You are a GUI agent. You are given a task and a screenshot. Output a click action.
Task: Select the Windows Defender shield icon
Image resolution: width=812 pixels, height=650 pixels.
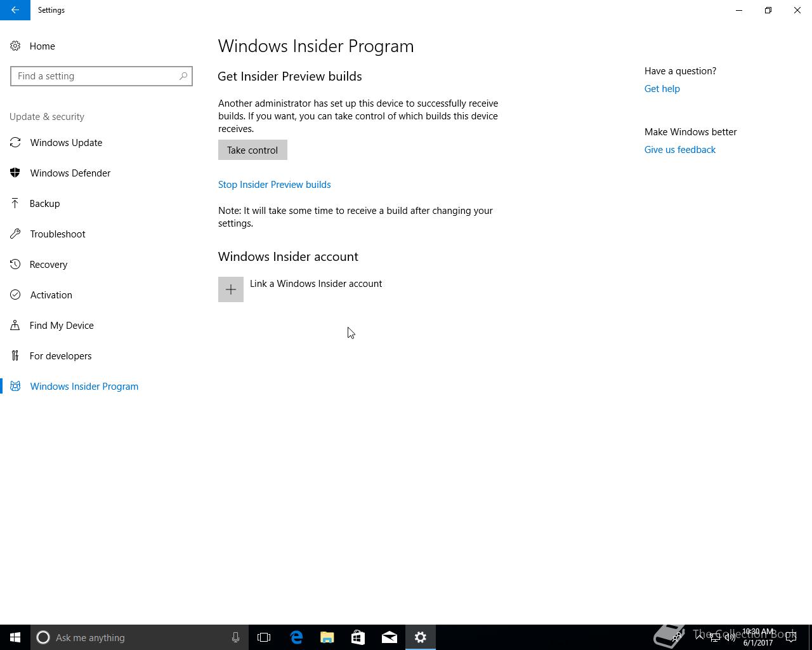(x=15, y=173)
